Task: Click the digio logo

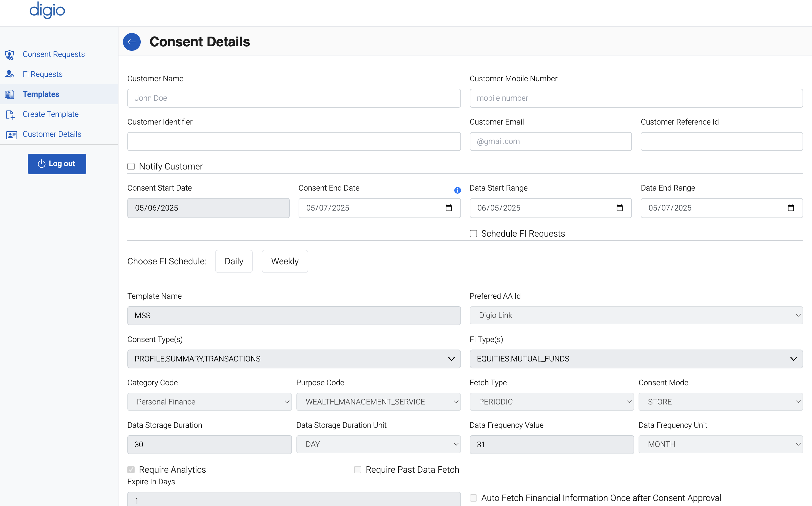Action: 47,10
